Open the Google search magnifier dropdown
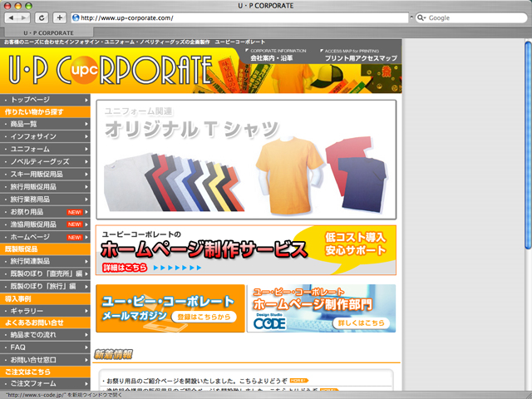This screenshot has height=399, width=532. pos(421,17)
